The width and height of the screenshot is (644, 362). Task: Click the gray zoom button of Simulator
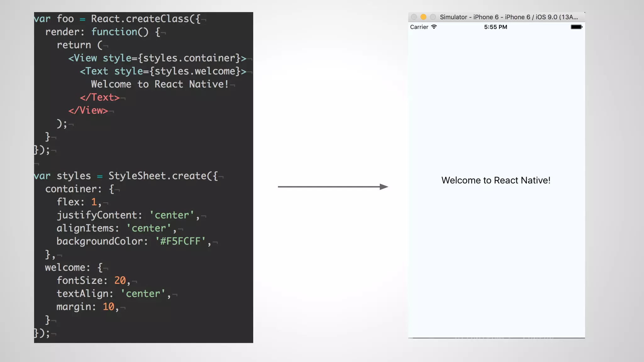[433, 17]
